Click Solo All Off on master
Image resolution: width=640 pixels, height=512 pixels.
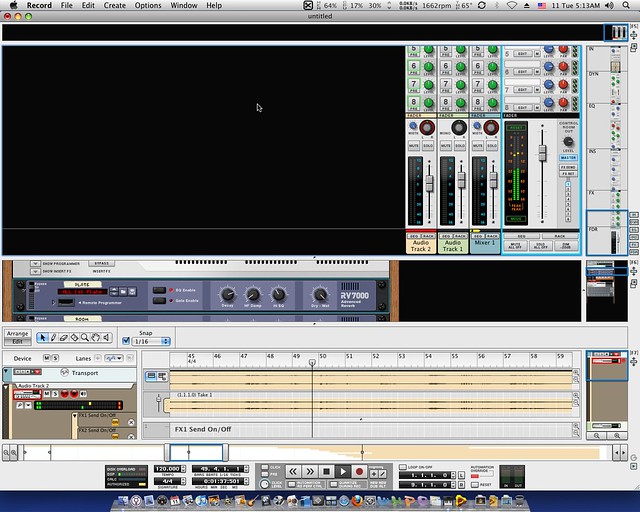click(540, 246)
